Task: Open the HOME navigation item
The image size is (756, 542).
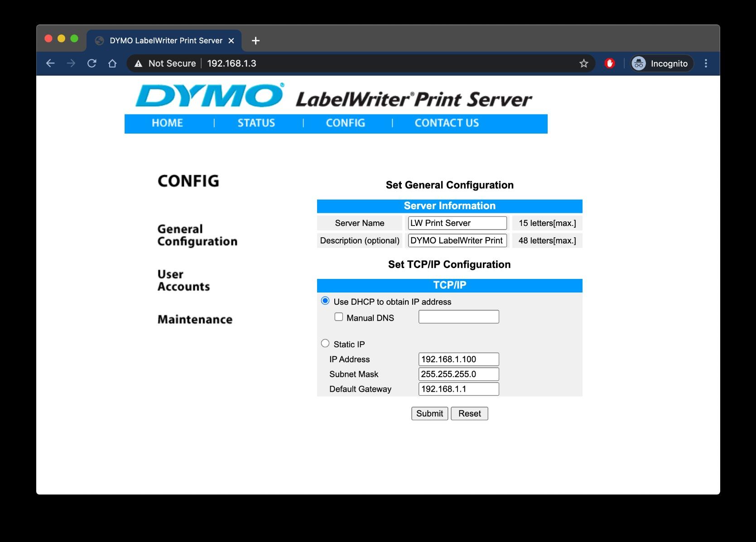Action: 167,123
